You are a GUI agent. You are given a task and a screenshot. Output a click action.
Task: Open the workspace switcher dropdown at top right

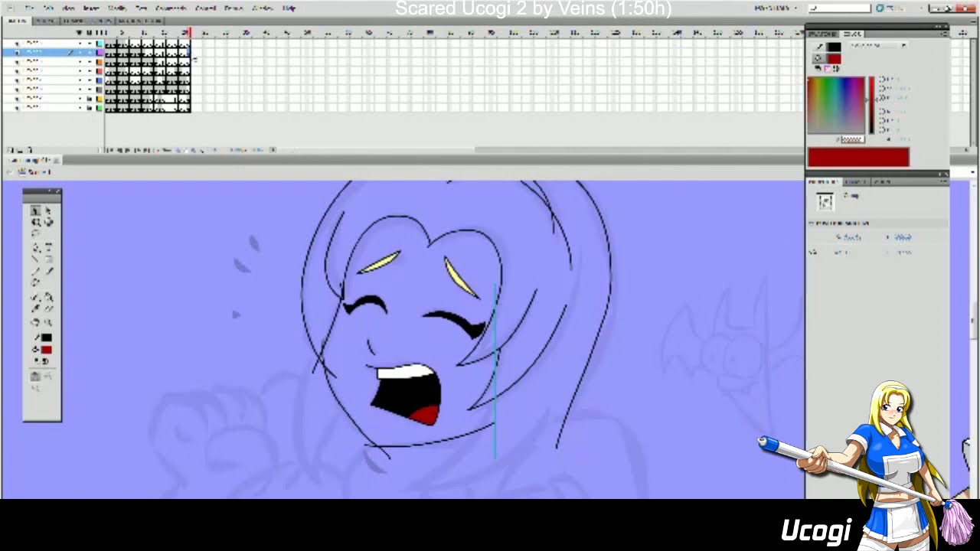(x=777, y=8)
